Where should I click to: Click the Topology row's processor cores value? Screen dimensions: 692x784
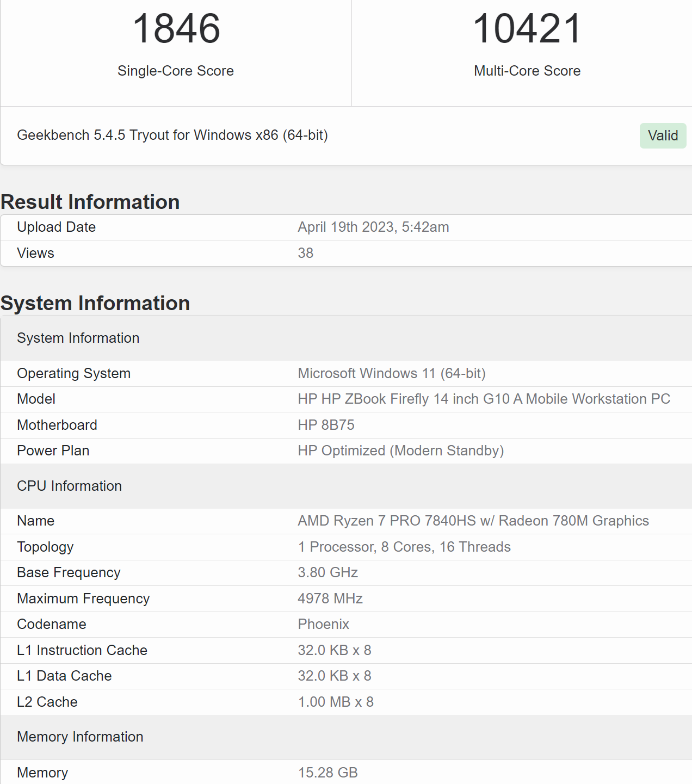(x=404, y=547)
